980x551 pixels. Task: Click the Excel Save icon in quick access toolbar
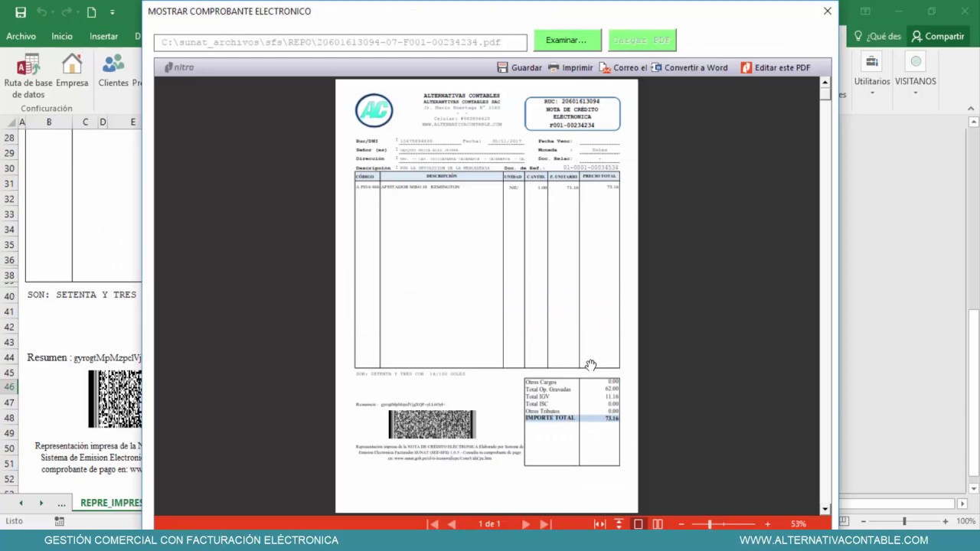tap(21, 12)
